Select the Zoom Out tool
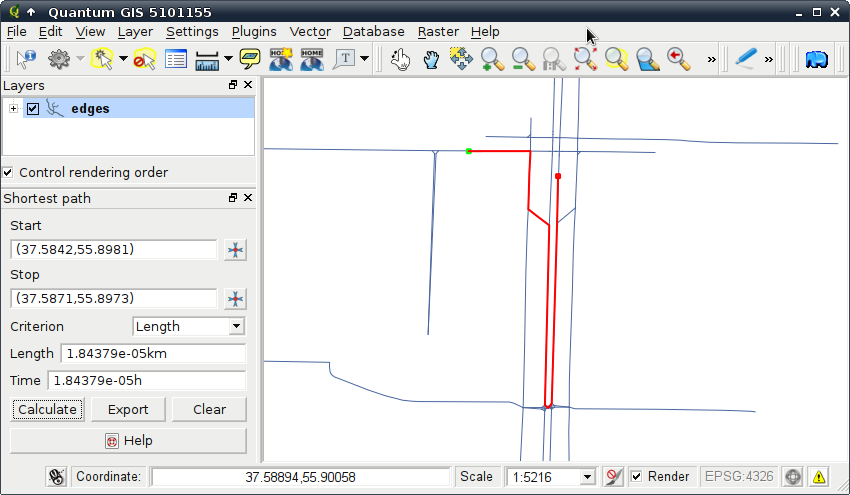The image size is (850, 495). 523,59
